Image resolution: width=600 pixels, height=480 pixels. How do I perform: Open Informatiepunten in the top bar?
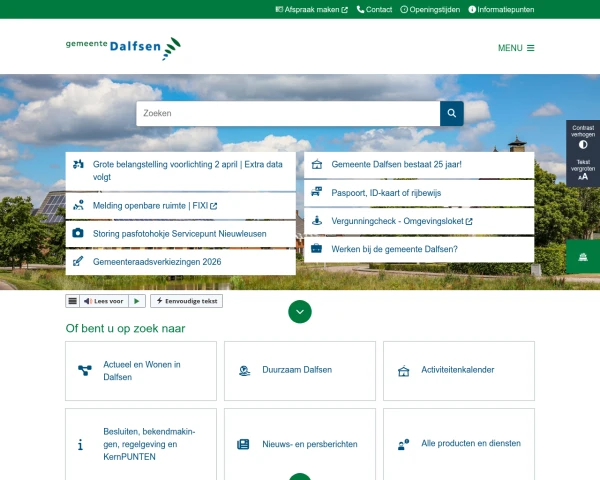[501, 10]
